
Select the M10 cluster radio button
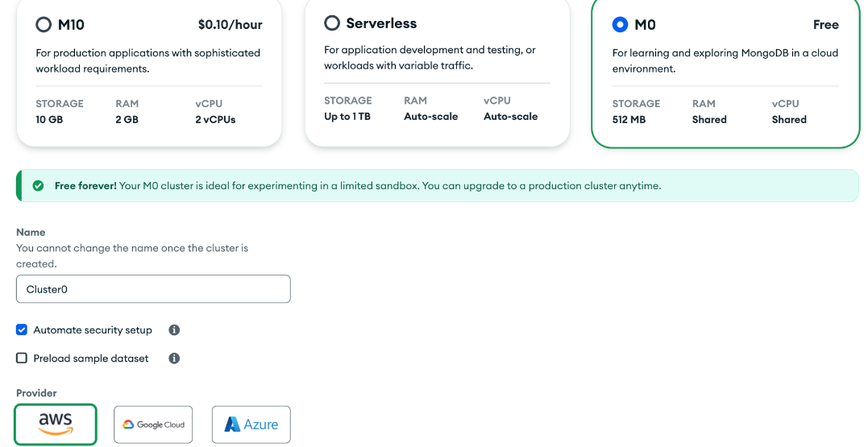[44, 25]
